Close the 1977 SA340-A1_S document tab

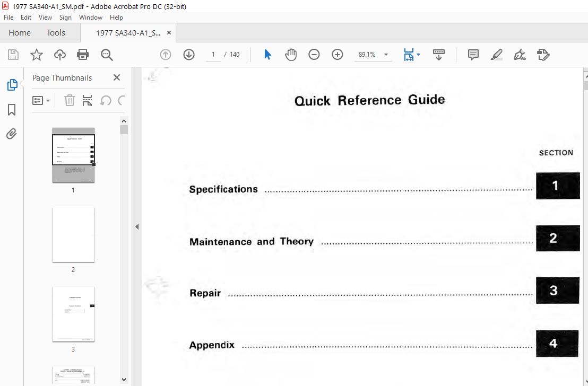(x=169, y=32)
